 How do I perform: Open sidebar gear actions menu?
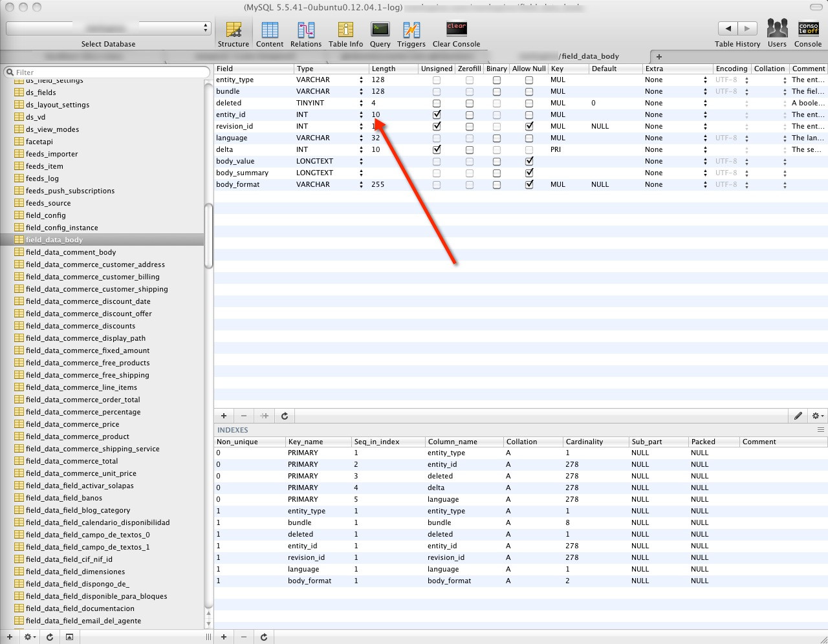click(29, 637)
